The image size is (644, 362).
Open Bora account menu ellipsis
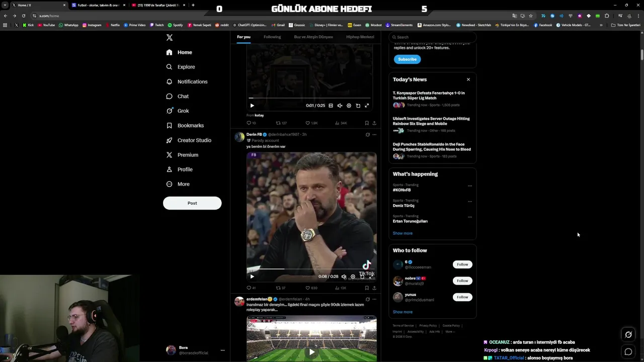tap(222, 350)
